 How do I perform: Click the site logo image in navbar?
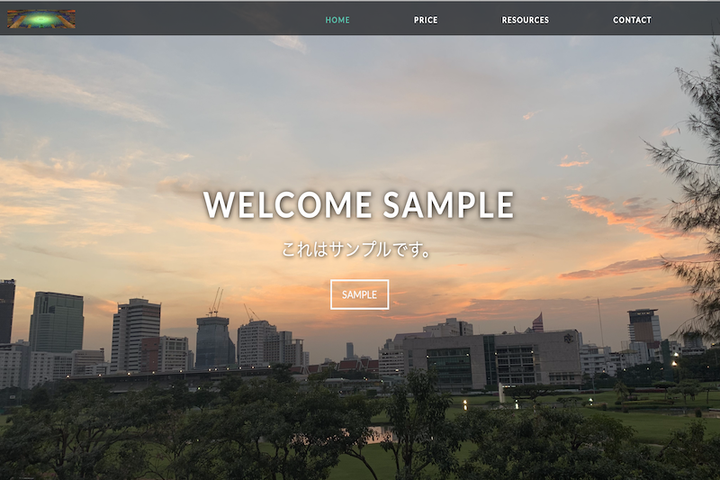coord(41,19)
